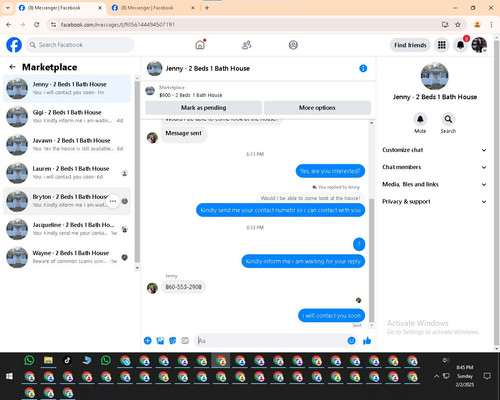Open the Windows Start menu
The image size is (500, 400).
(x=9, y=376)
